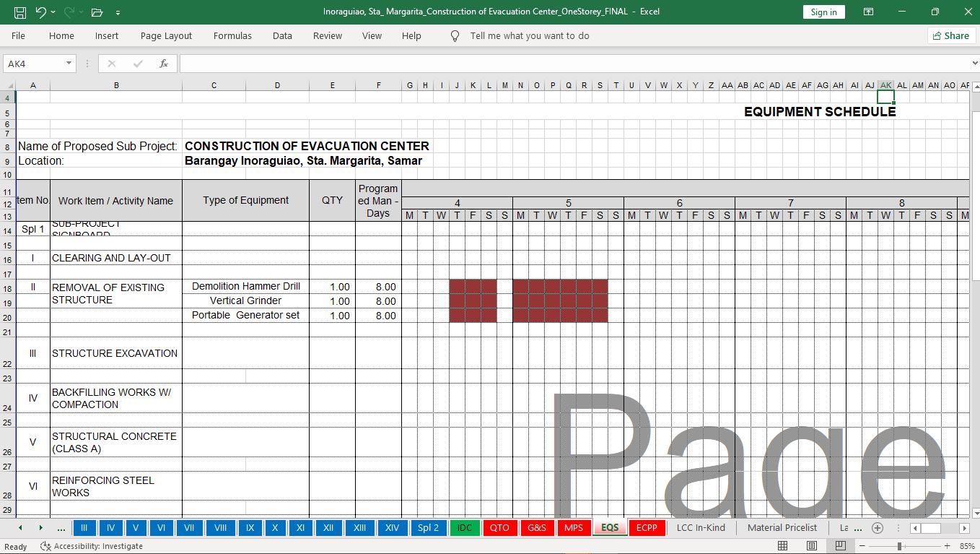Click the horizontal scrollbar right arrow
The width and height of the screenshot is (980, 554).
[x=963, y=528]
